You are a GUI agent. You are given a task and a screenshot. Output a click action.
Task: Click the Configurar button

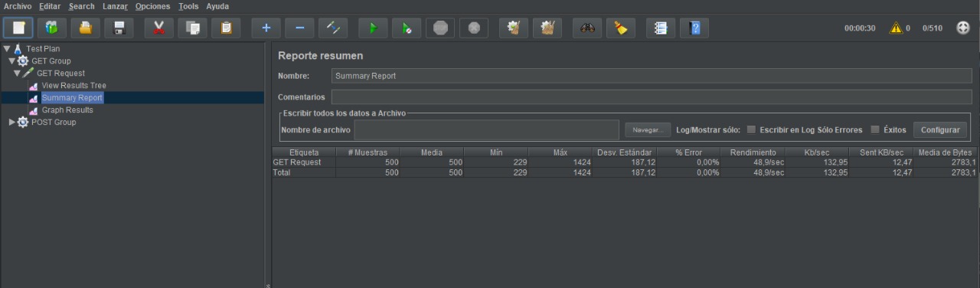[x=939, y=130]
